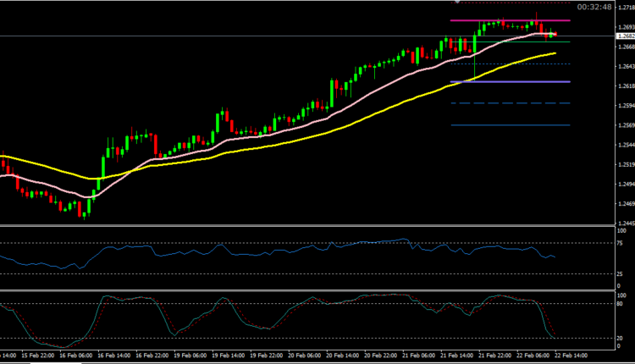Click the 80 level label in stochastic panel
The width and height of the screenshot is (635, 364).
622,304
